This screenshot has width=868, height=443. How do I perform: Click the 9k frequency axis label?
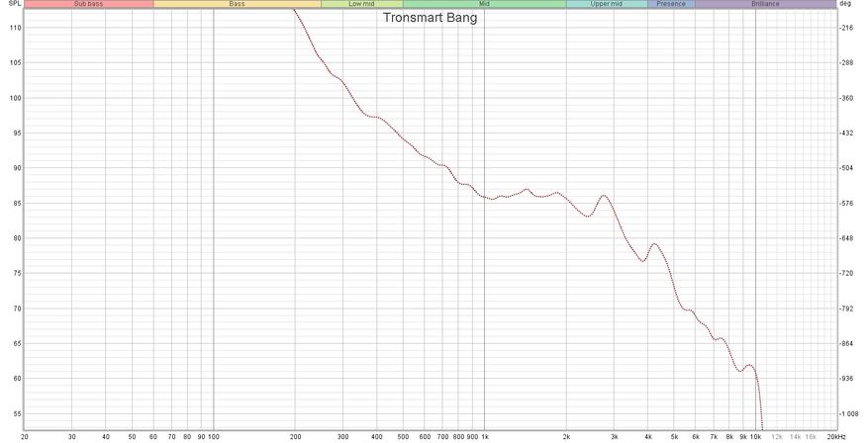point(743,437)
